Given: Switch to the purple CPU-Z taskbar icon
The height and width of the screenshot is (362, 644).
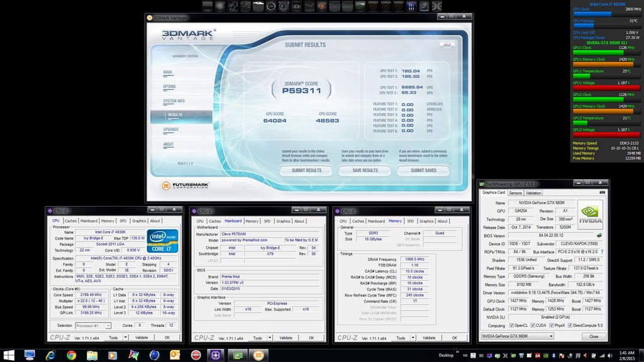Looking at the screenshot, I should (216, 355).
